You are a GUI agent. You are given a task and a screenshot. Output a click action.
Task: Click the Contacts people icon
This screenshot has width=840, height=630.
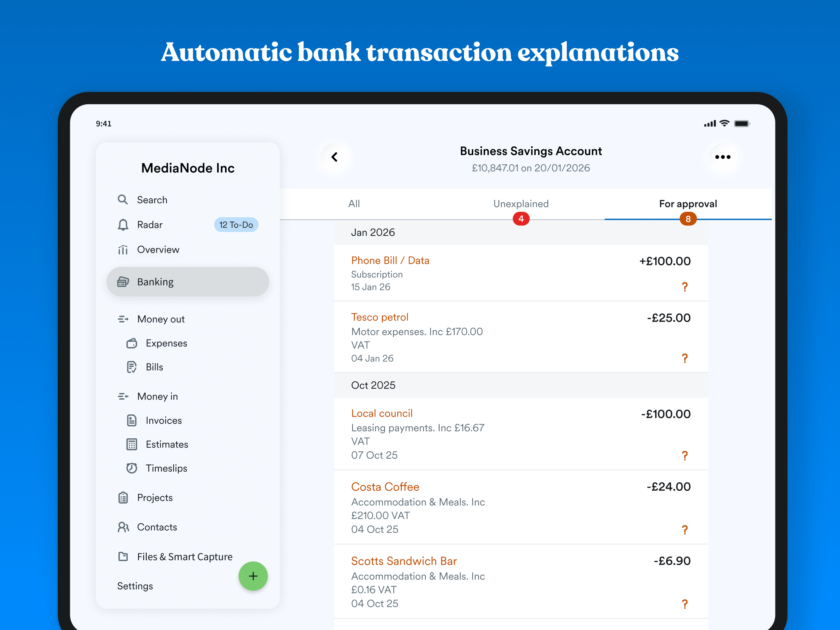coord(123,527)
